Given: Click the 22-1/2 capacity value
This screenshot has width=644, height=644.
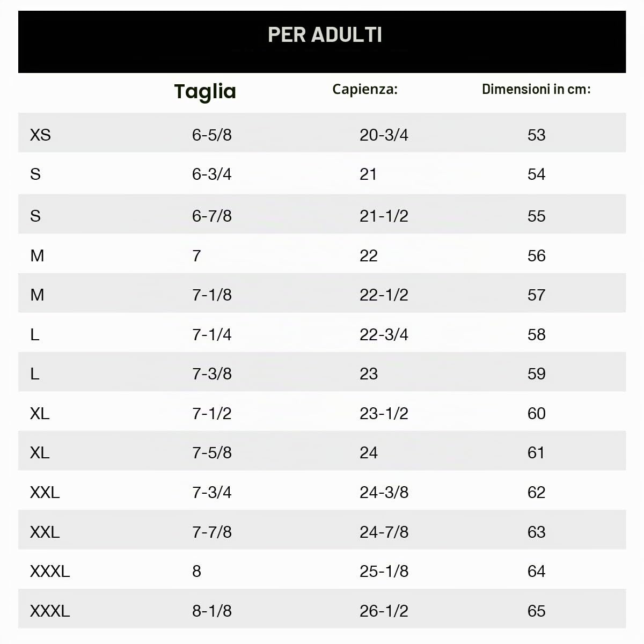Looking at the screenshot, I should [x=384, y=295].
